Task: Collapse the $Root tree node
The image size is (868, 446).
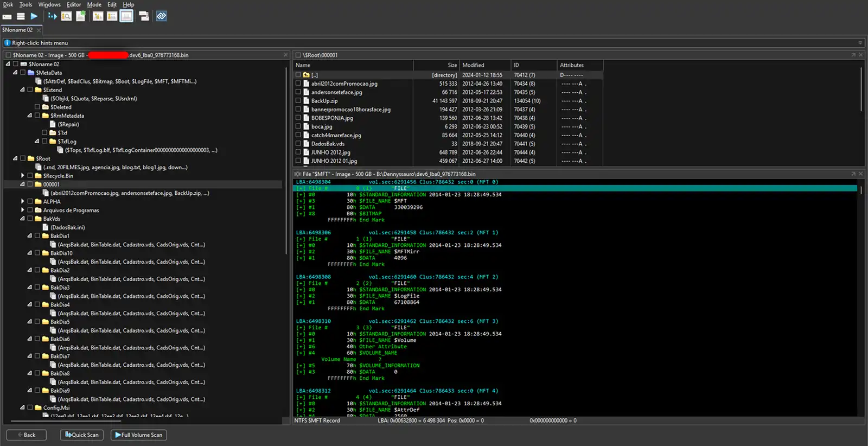Action: click(x=15, y=158)
